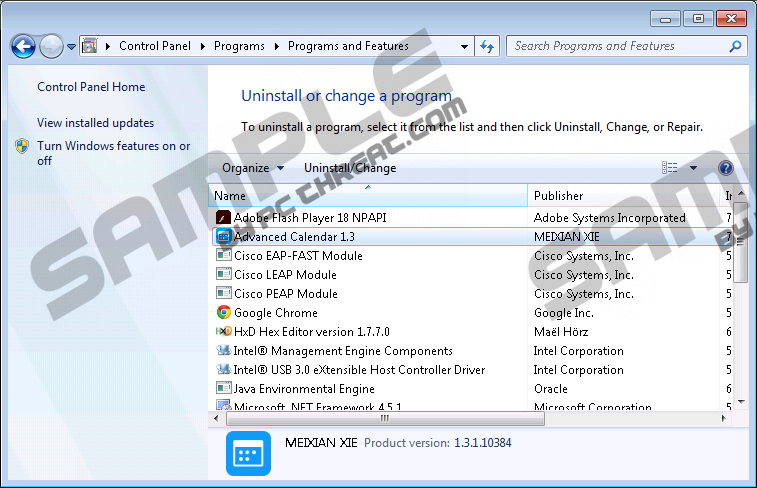This screenshot has width=757, height=488.
Task: Select the Cisco LEAP Module icon
Action: (224, 275)
